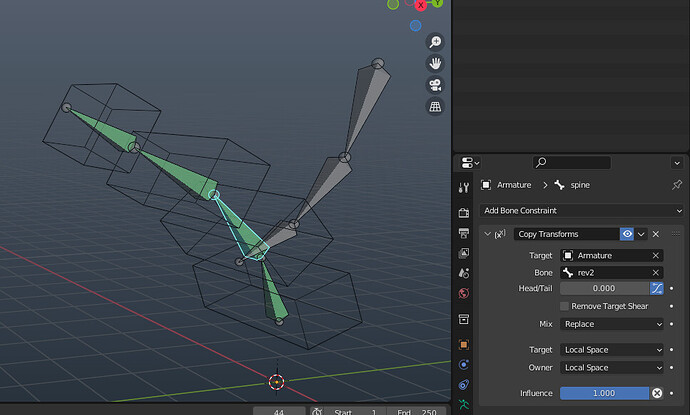Click the End 250 frame field
This screenshot has width=690, height=415.
[417, 411]
